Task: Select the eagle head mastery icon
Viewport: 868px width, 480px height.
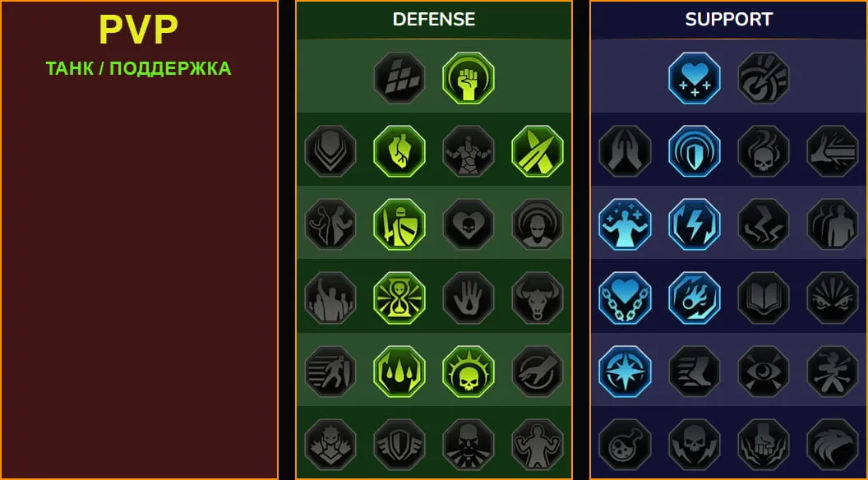Action: [x=833, y=445]
